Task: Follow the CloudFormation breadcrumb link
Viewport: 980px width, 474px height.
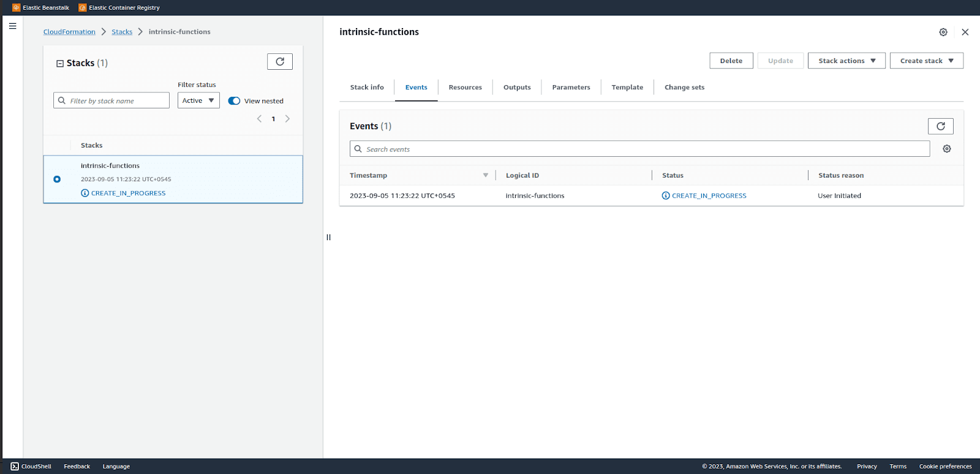Action: coord(69,32)
